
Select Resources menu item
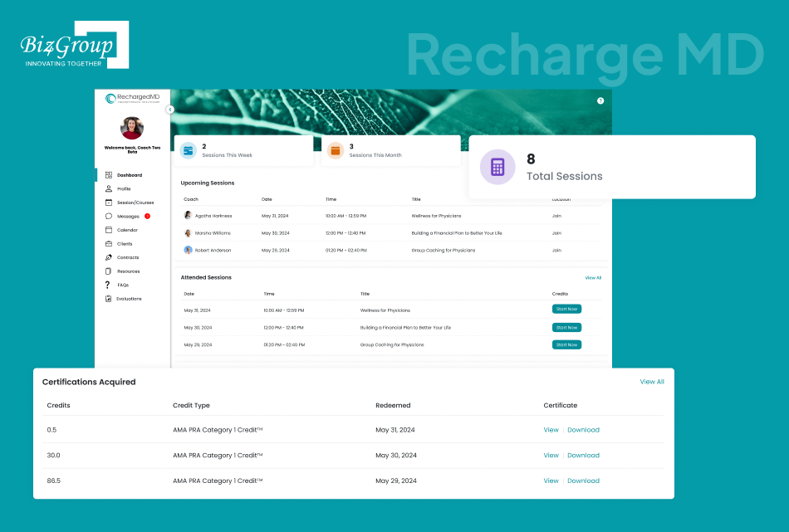[x=128, y=271]
